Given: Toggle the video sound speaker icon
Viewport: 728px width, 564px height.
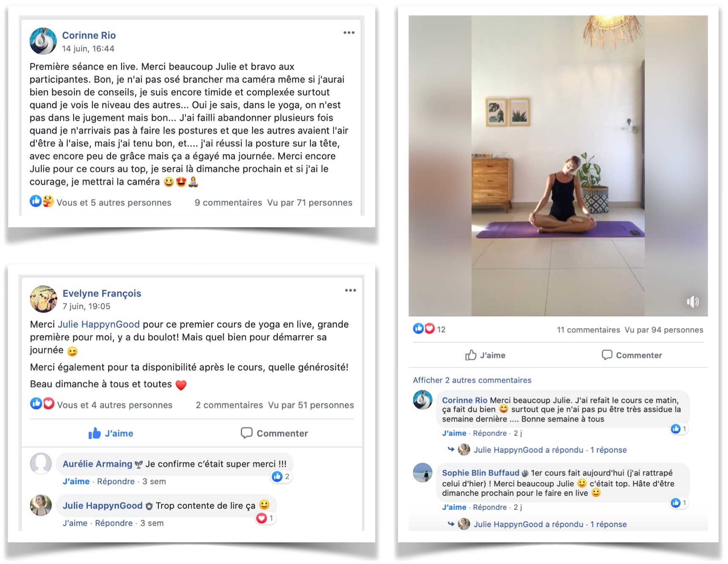Looking at the screenshot, I should coord(693,301).
